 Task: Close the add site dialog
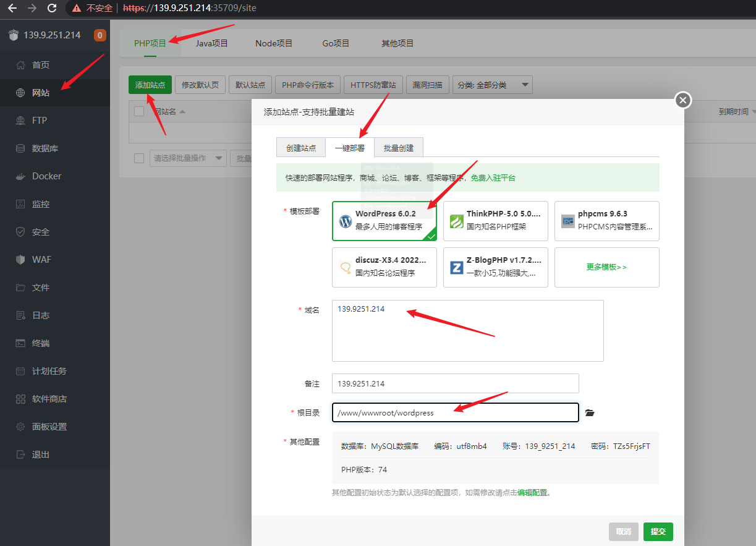point(682,100)
